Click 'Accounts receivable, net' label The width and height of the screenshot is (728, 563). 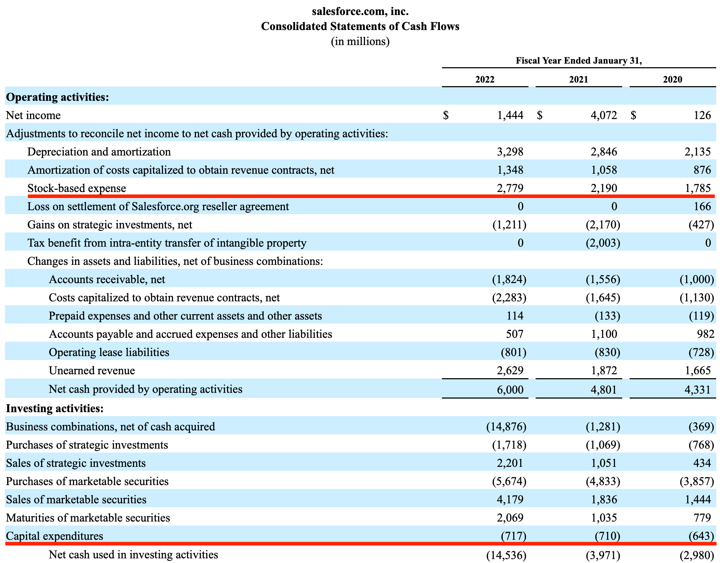click(107, 279)
